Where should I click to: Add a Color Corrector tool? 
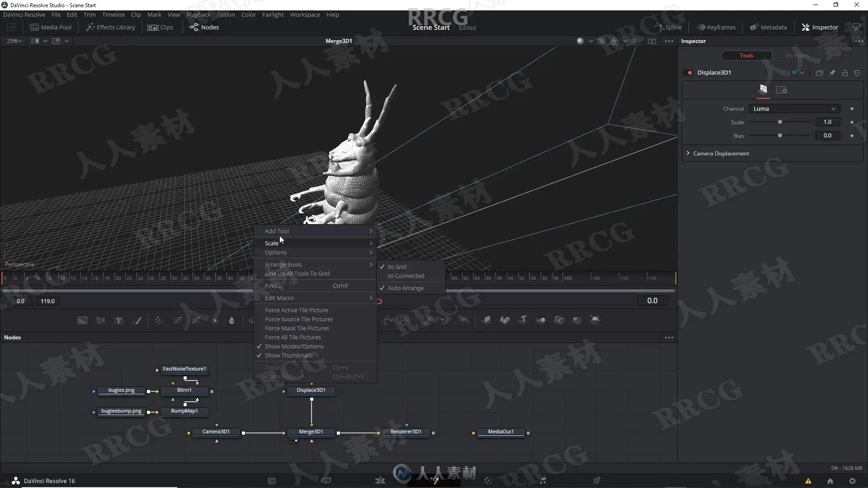pyautogui.click(x=159, y=320)
